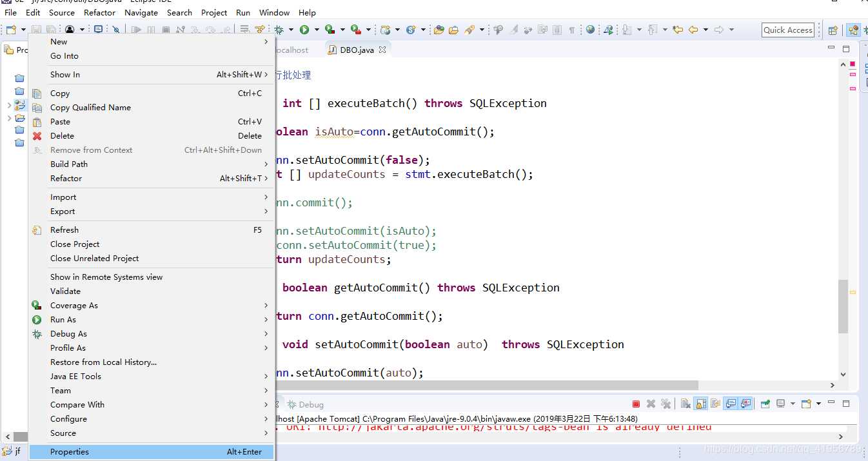Toggle Word Wrap in console toolbar

pos(716,404)
